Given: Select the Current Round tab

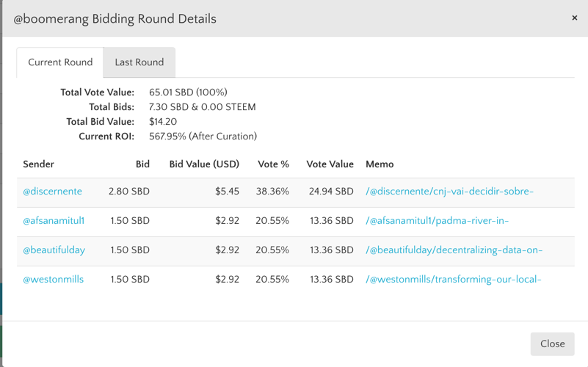Looking at the screenshot, I should point(60,62).
